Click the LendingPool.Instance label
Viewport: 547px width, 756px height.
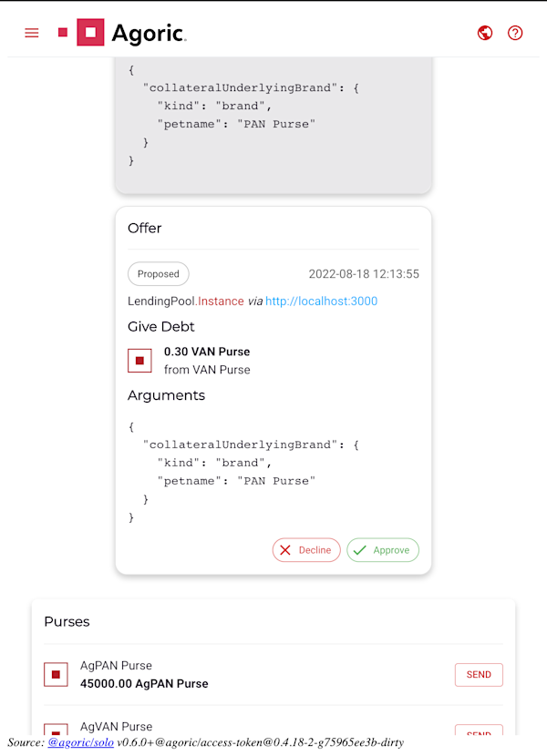186,301
